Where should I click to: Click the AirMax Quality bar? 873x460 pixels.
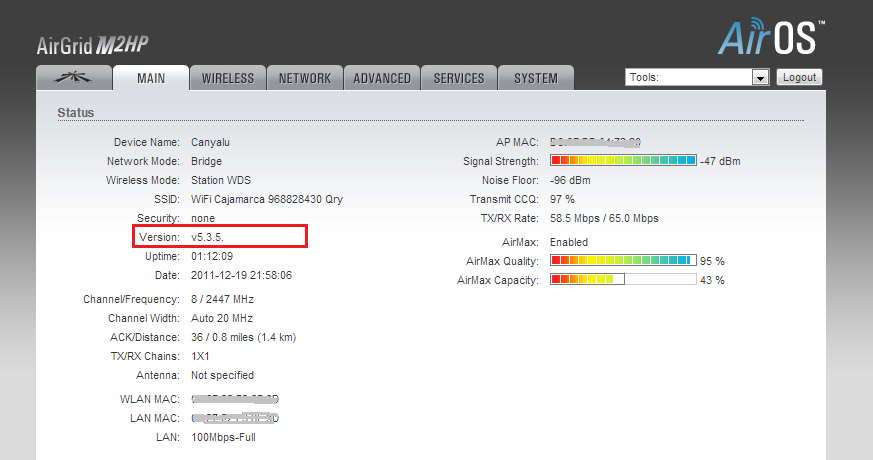coord(623,260)
